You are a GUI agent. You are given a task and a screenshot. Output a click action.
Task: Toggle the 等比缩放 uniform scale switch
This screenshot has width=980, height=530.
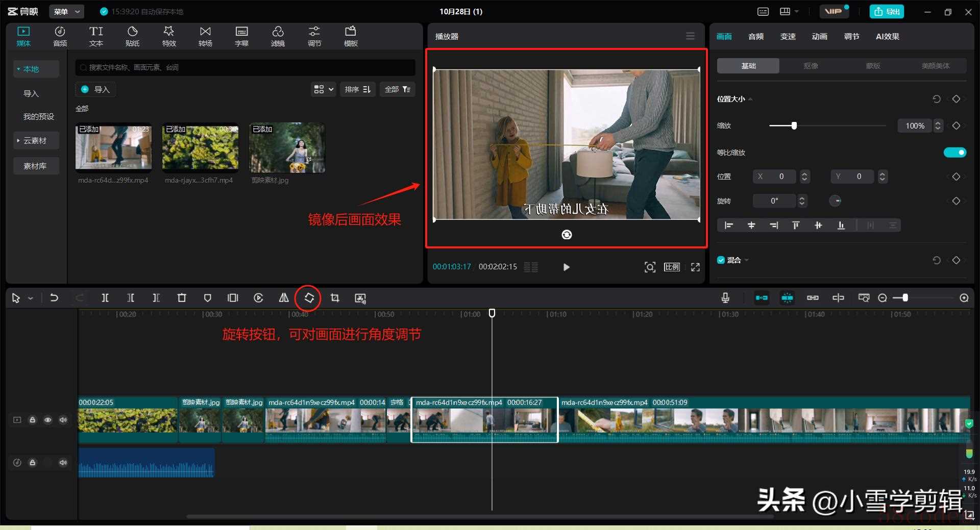coord(954,153)
